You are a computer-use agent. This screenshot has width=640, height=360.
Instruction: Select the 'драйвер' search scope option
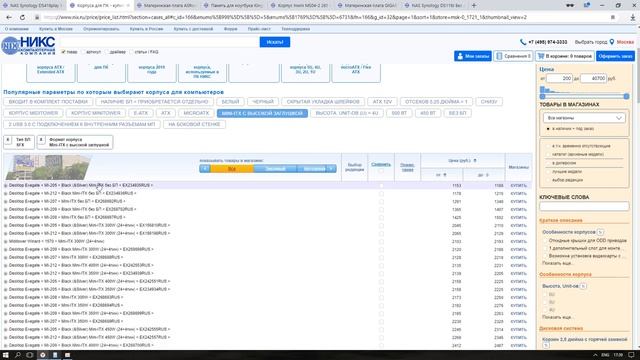point(107,52)
